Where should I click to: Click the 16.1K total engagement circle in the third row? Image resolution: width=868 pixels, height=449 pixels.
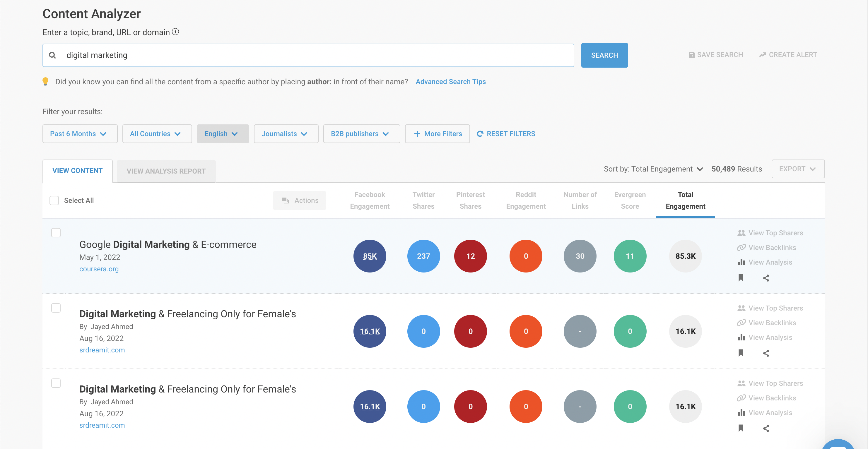pos(685,406)
